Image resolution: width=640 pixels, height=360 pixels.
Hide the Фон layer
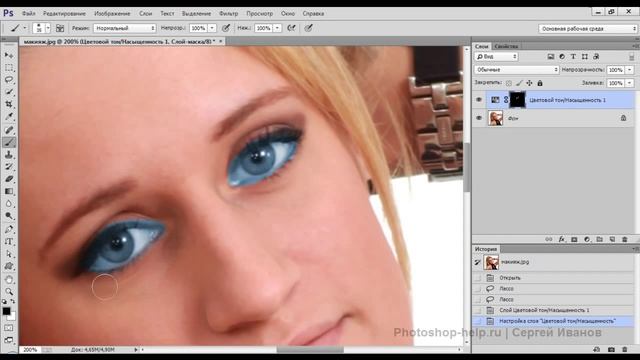(479, 118)
